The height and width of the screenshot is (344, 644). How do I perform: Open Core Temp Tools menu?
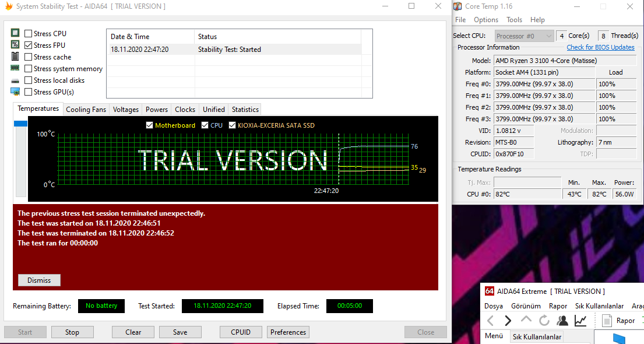(514, 20)
